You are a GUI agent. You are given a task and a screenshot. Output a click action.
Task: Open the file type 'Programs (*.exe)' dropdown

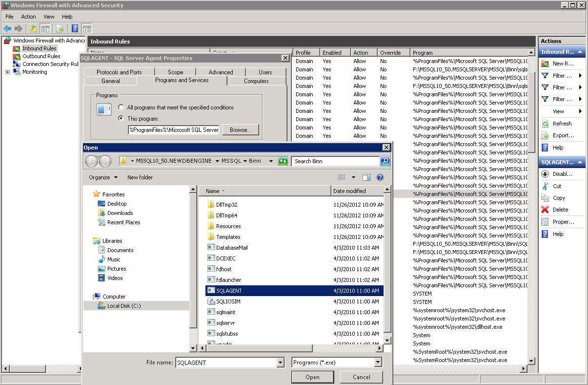pyautogui.click(x=378, y=363)
